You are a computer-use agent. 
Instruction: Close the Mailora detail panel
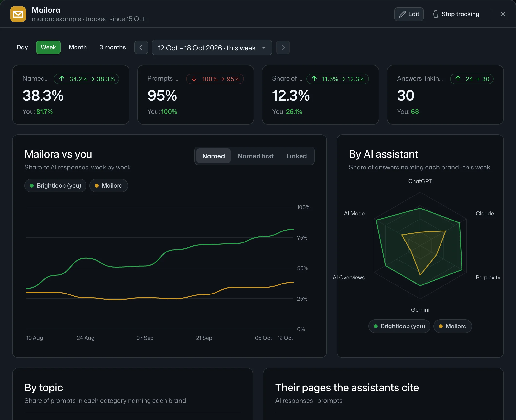coord(503,14)
